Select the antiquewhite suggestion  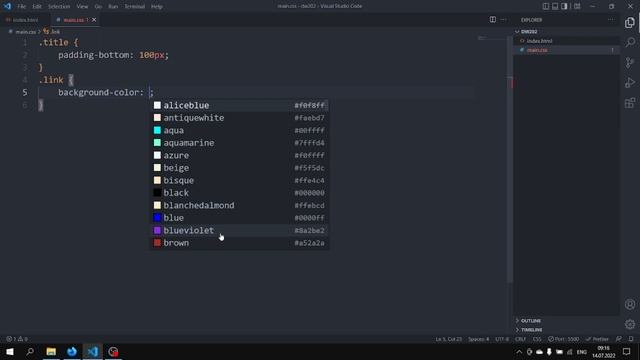239,118
